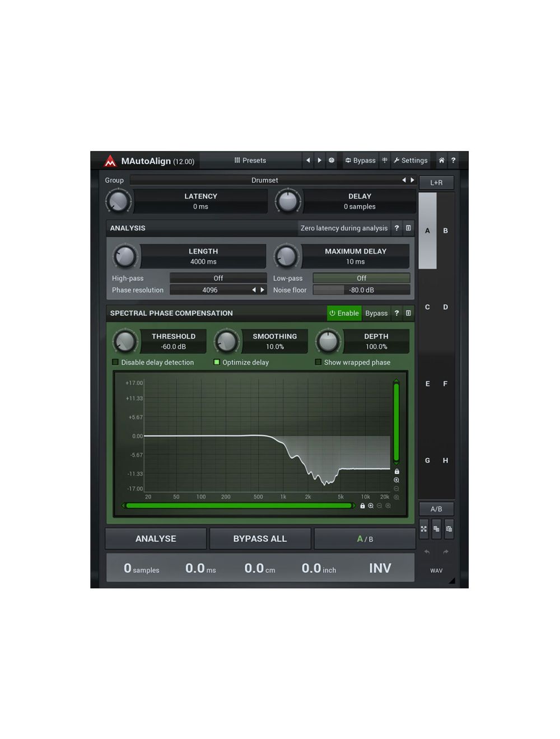Select the L+R channel mode
The height and width of the screenshot is (739, 560).
pos(436,182)
